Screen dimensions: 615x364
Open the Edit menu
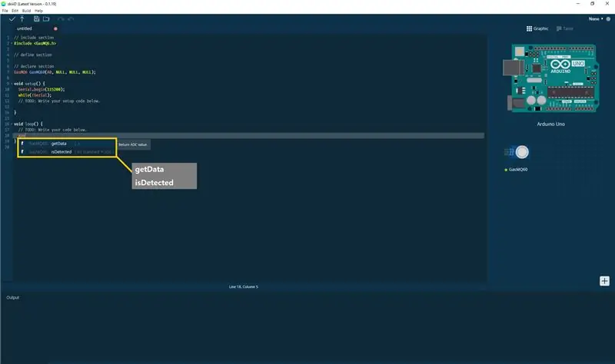pyautogui.click(x=15, y=11)
